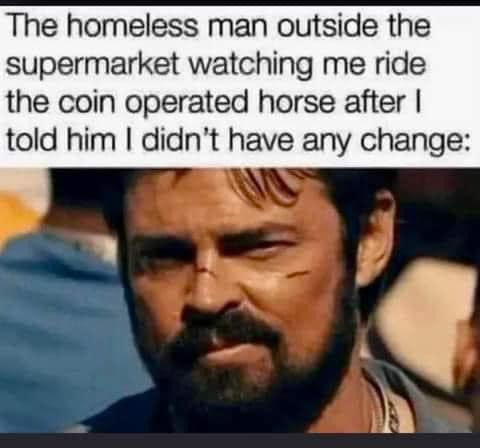Click the word "didn't" in the caption
Screen dimensions: 480x448
(x=180, y=139)
